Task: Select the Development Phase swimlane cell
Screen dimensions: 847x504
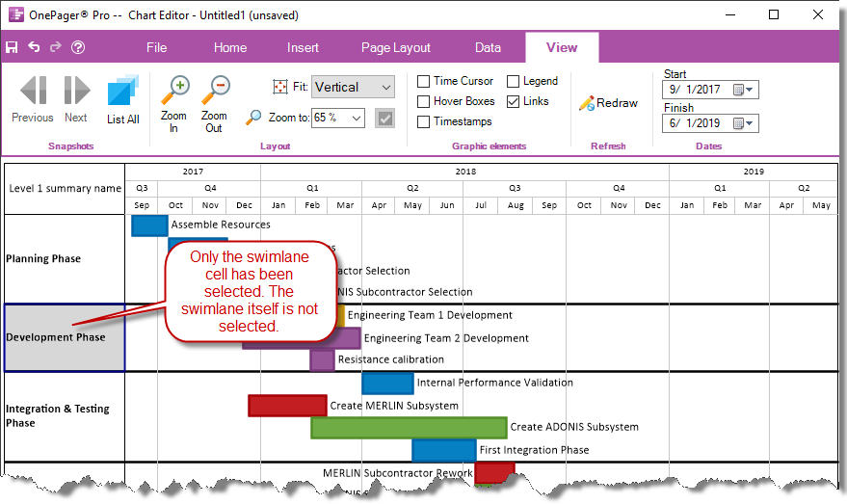Action: 65,338
